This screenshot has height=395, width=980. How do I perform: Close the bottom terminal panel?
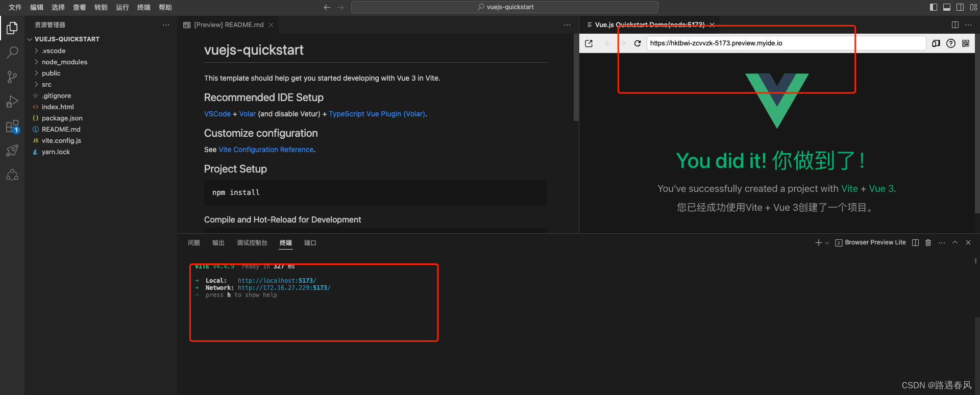[968, 243]
